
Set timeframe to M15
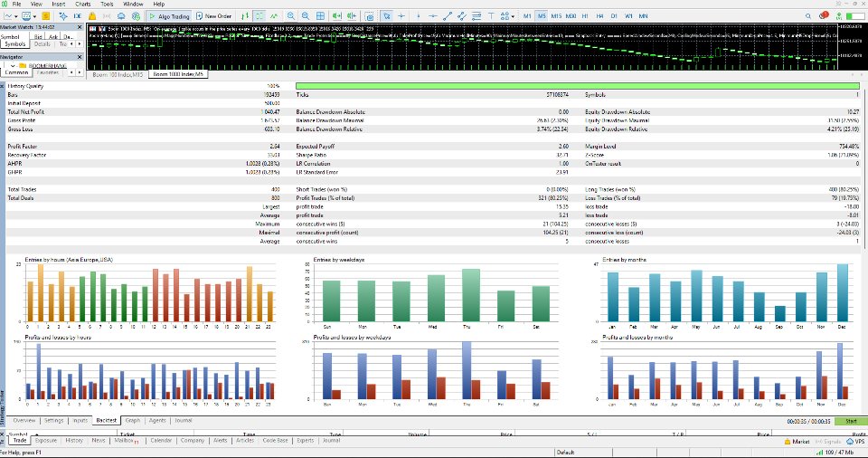556,16
